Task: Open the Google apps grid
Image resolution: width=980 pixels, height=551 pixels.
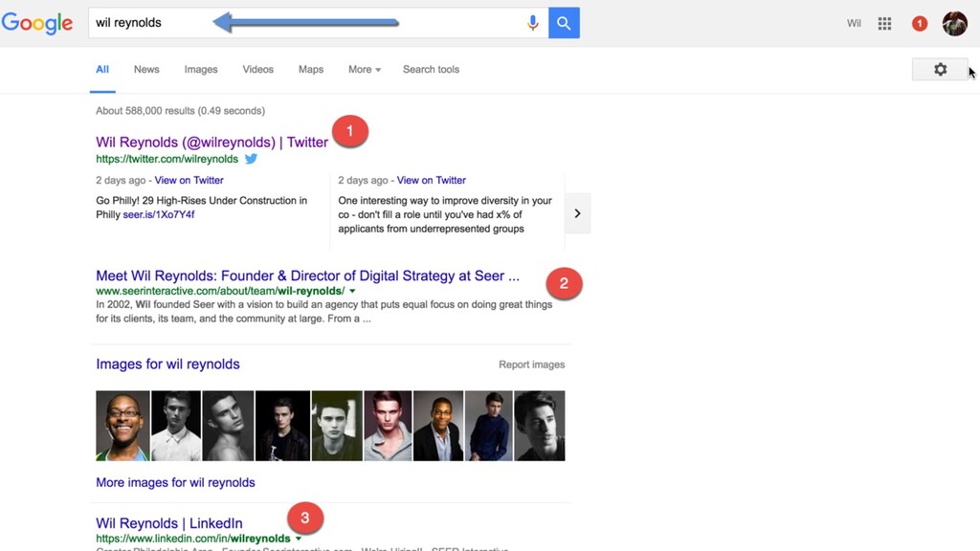Action: (x=884, y=24)
